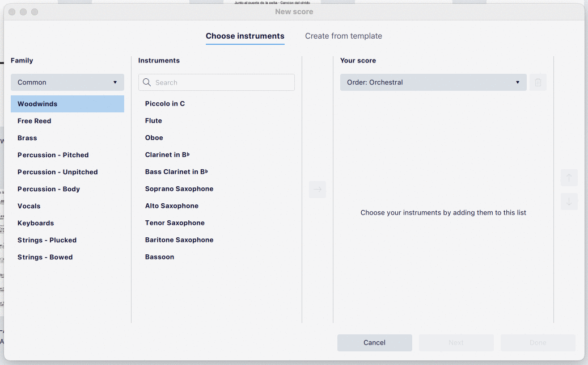Viewport: 588px width, 365px height.
Task: Select the Brass family
Action: (x=27, y=137)
